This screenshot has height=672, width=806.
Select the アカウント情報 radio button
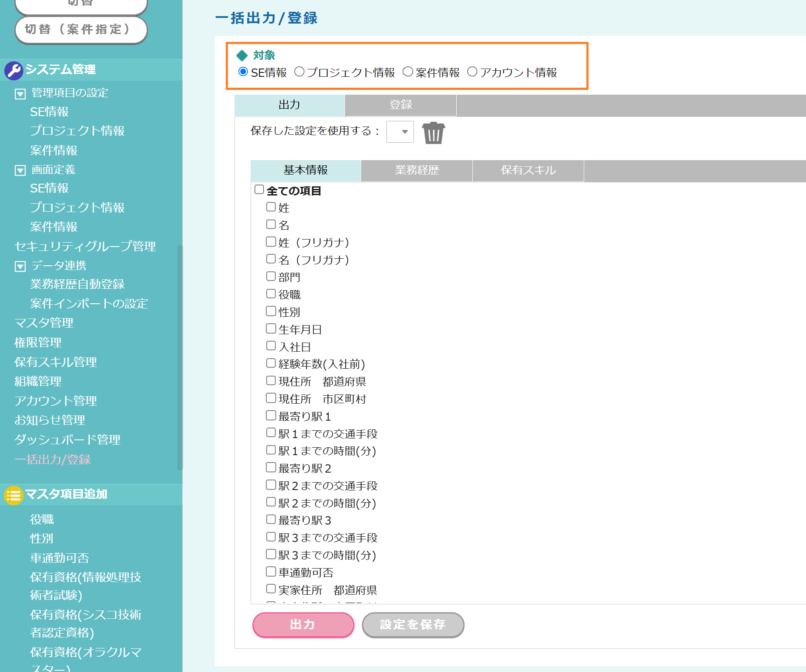pos(472,72)
